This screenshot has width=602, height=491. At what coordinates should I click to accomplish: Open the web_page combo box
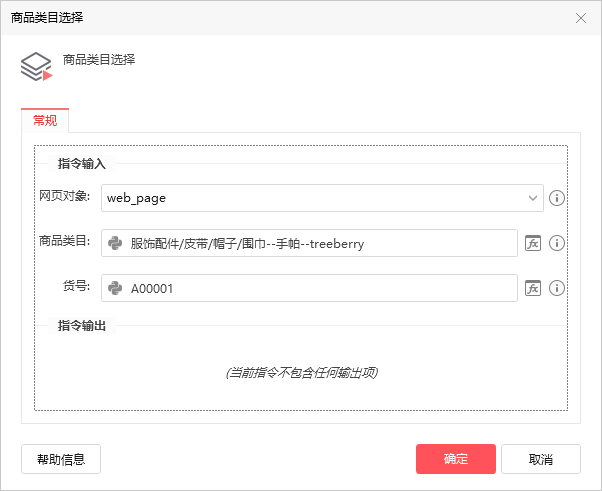click(x=322, y=198)
